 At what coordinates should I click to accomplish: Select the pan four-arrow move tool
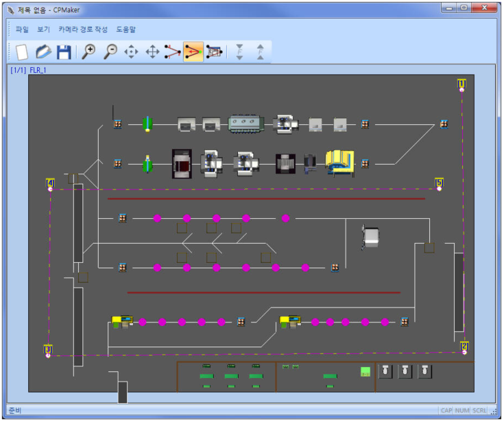[152, 52]
